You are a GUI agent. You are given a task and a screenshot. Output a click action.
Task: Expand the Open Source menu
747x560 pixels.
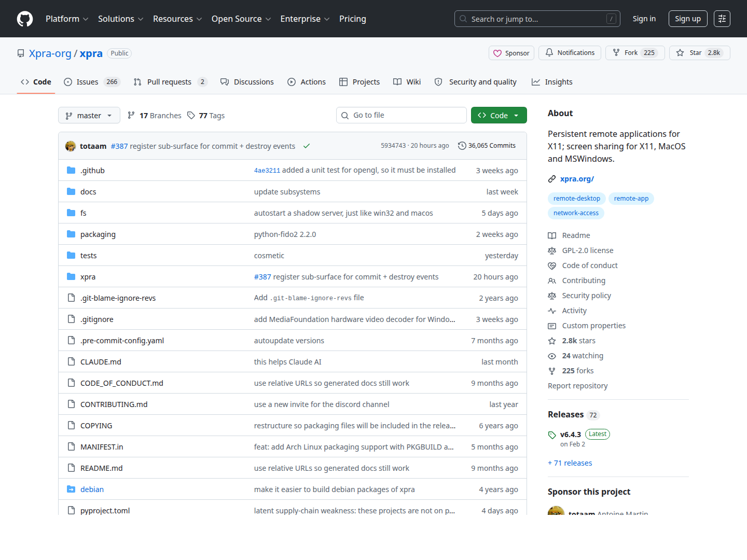click(241, 19)
